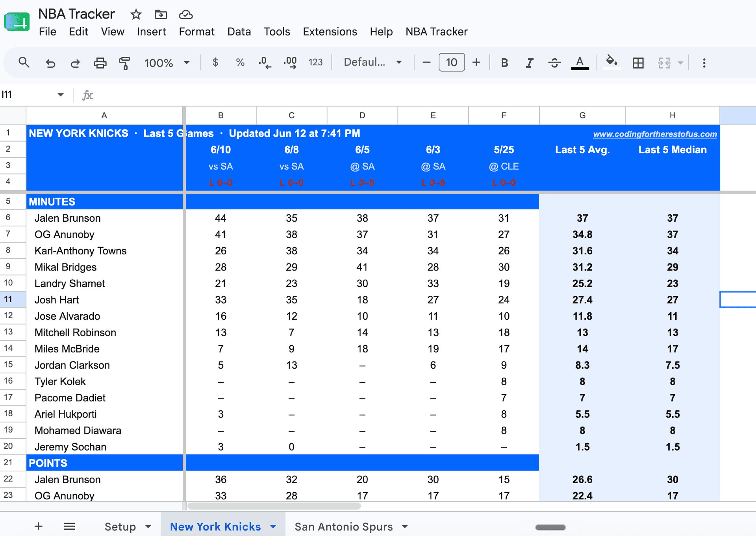756x536 pixels.
Task: Click the merge cells icon
Action: [664, 63]
